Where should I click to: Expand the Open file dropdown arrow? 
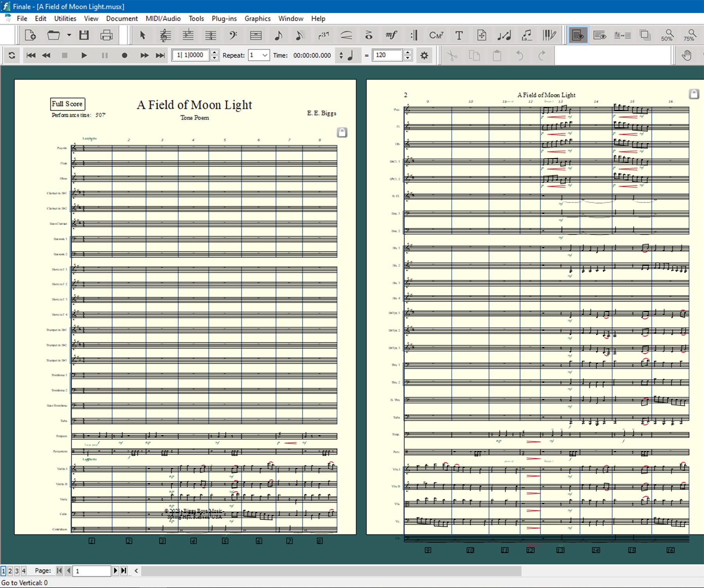click(x=69, y=35)
